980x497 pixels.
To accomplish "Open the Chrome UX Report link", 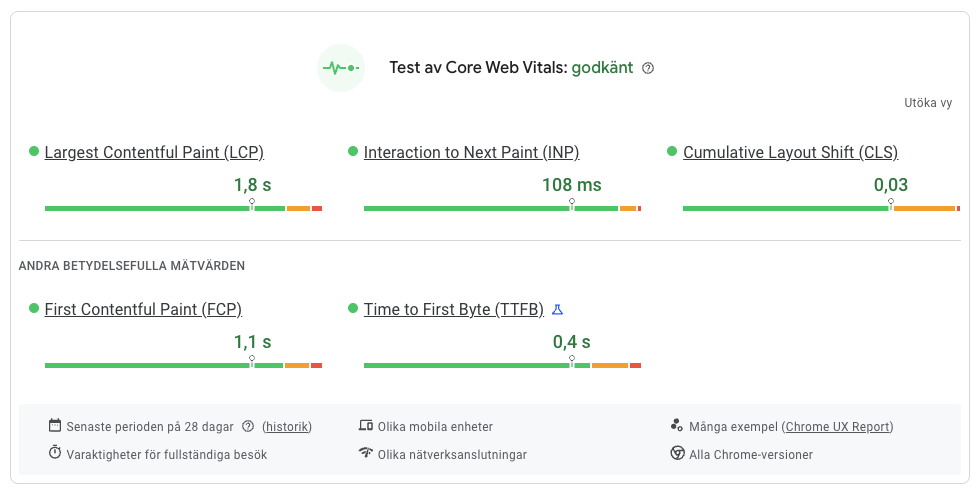I will pyautogui.click(x=838, y=427).
